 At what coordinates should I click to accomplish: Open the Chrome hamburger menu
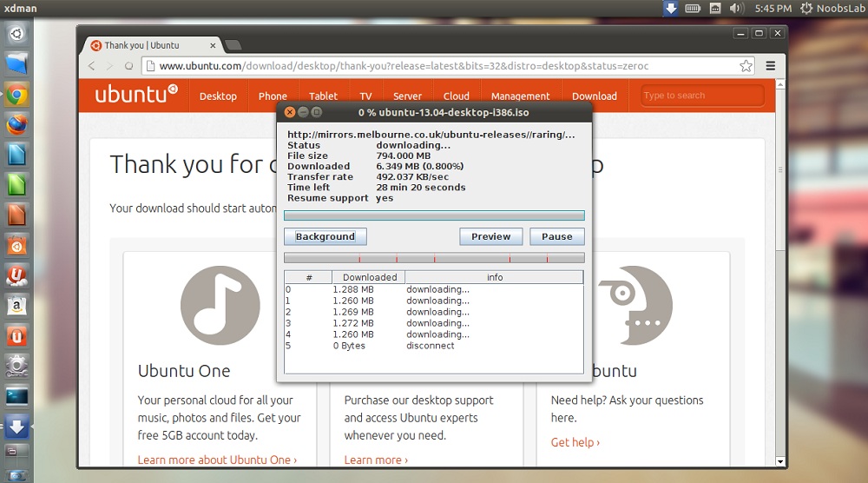click(x=770, y=66)
